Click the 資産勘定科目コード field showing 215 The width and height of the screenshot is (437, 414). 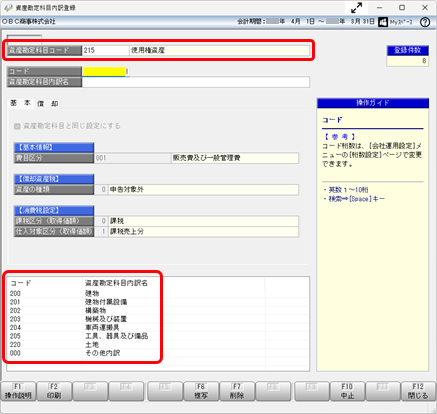coord(105,50)
